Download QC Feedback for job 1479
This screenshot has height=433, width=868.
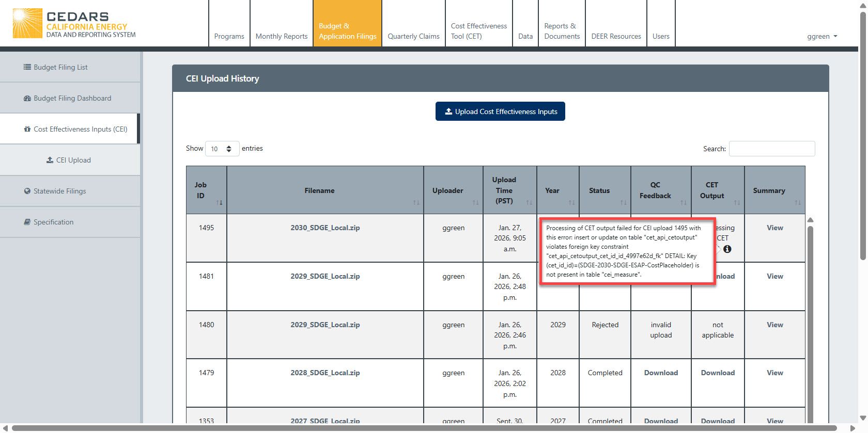[x=660, y=373]
